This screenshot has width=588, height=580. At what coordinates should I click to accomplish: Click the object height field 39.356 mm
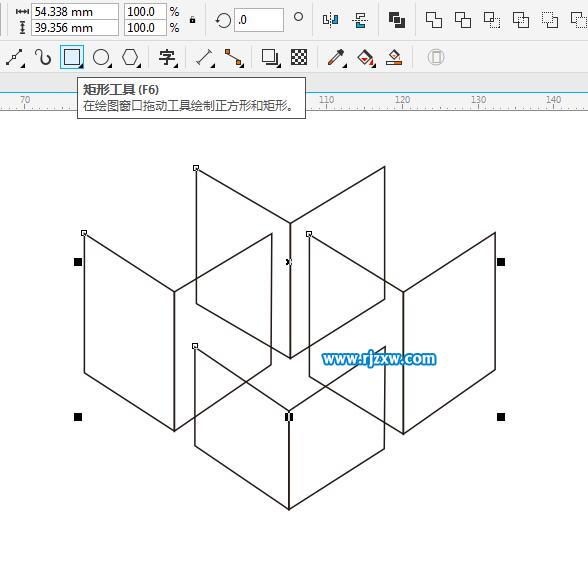pyautogui.click(x=75, y=28)
